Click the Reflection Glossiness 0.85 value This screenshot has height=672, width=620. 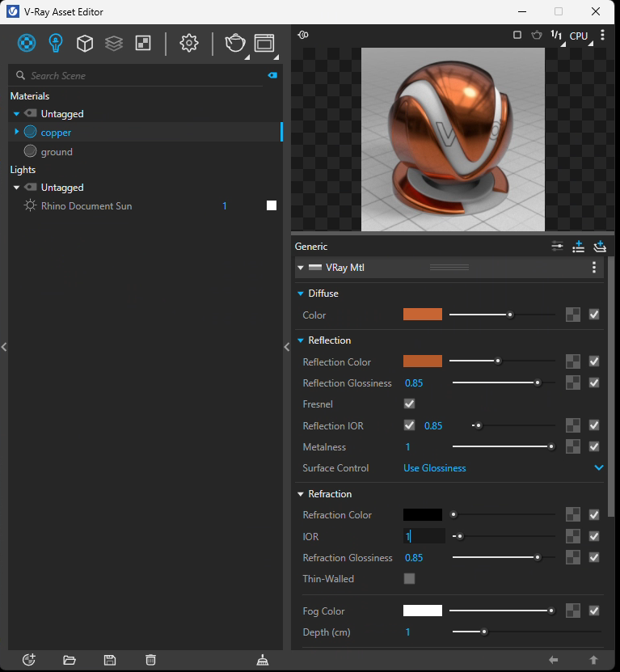tap(414, 382)
